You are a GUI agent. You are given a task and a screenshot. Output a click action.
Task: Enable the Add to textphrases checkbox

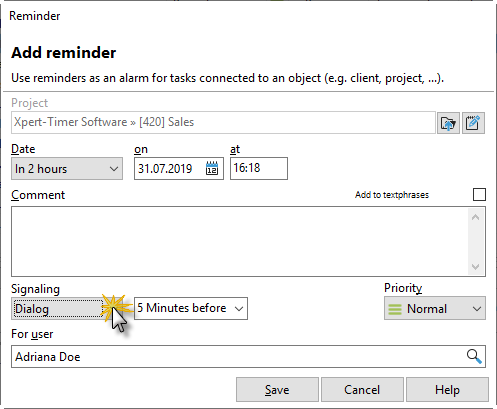coord(479,194)
